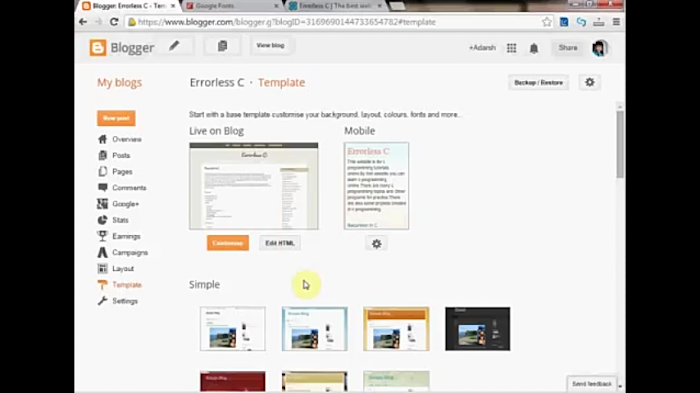Click the Settings wrench icon
Image resolution: width=700 pixels, height=393 pixels.
103,301
